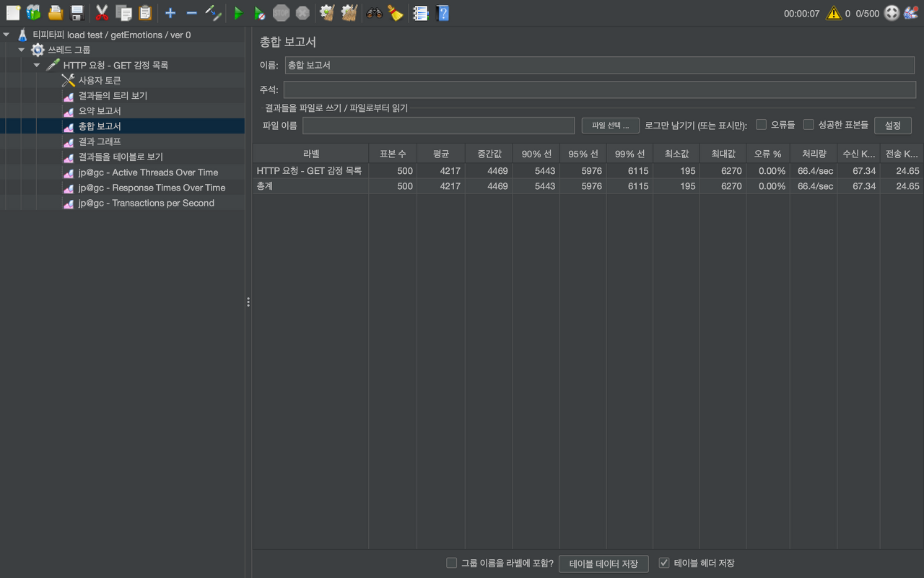924x578 pixels.
Task: Select jp@gc - Response Times Over Time
Action: pyautogui.click(x=152, y=188)
